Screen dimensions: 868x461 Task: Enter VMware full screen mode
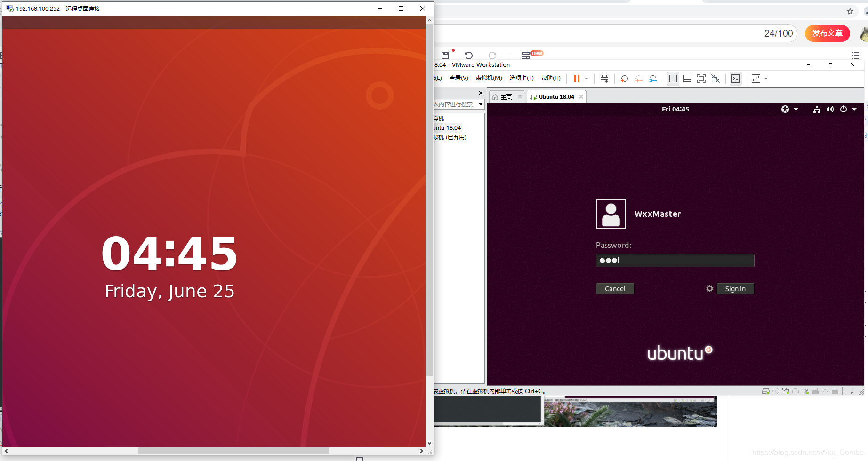click(701, 79)
